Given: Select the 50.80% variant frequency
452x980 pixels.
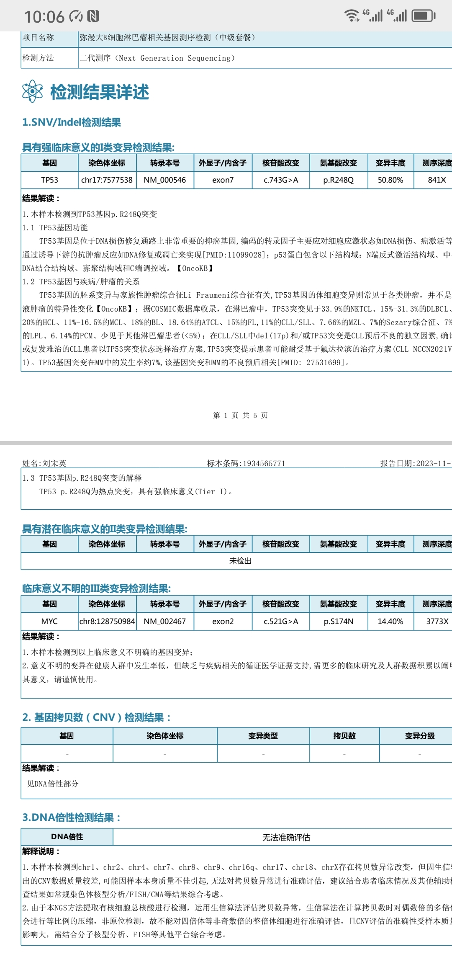Looking at the screenshot, I should tap(390, 180).
